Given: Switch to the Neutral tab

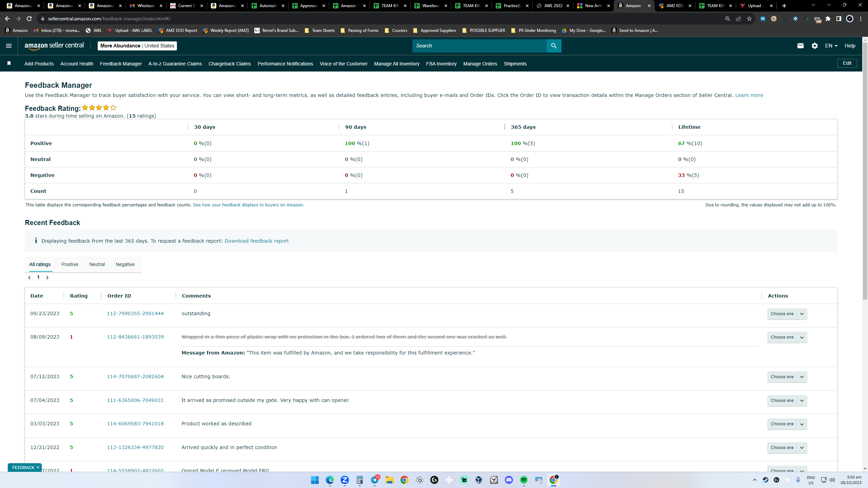Looking at the screenshot, I should (x=97, y=264).
